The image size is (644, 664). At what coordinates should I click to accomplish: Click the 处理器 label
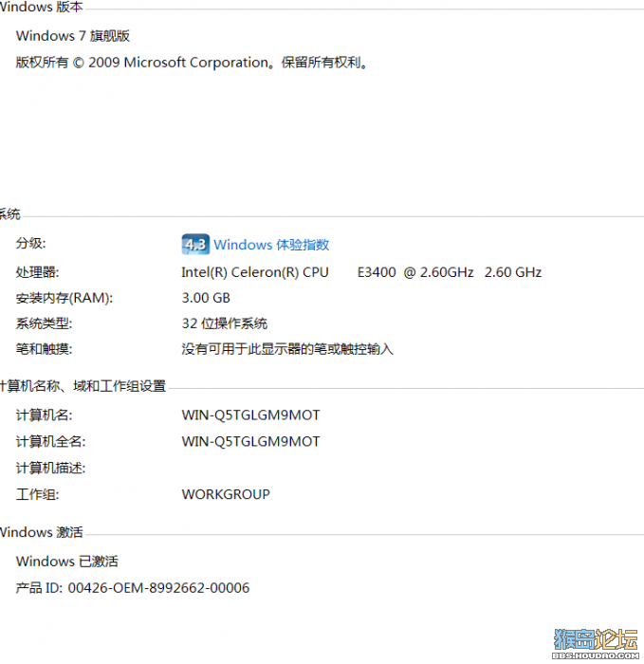pos(38,272)
